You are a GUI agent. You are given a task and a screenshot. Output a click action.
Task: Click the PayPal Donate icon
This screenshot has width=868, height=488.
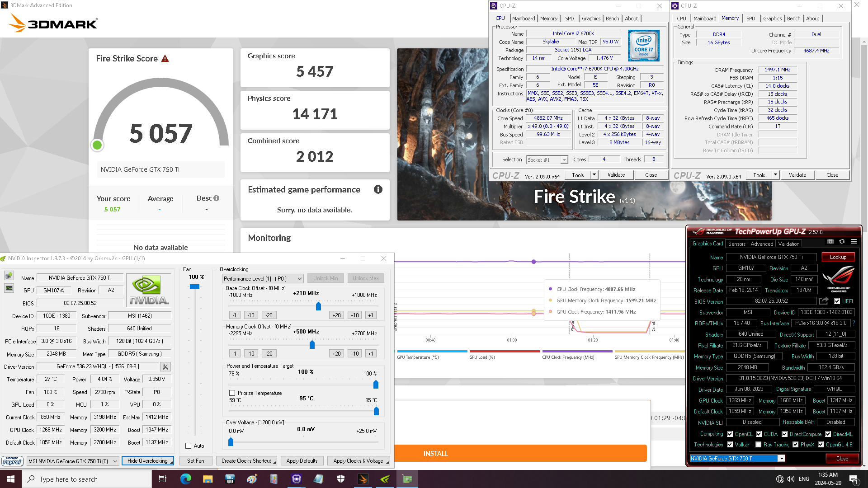coord(12,461)
